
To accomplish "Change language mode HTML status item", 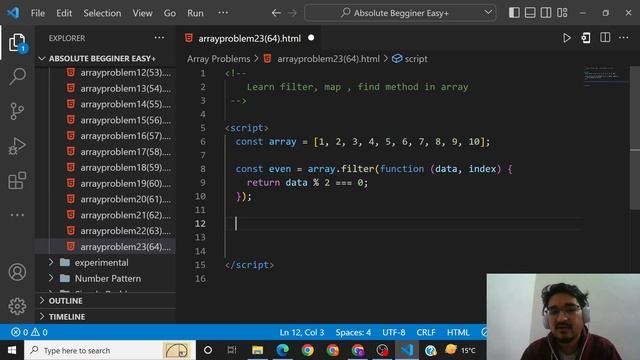I will click(458, 332).
